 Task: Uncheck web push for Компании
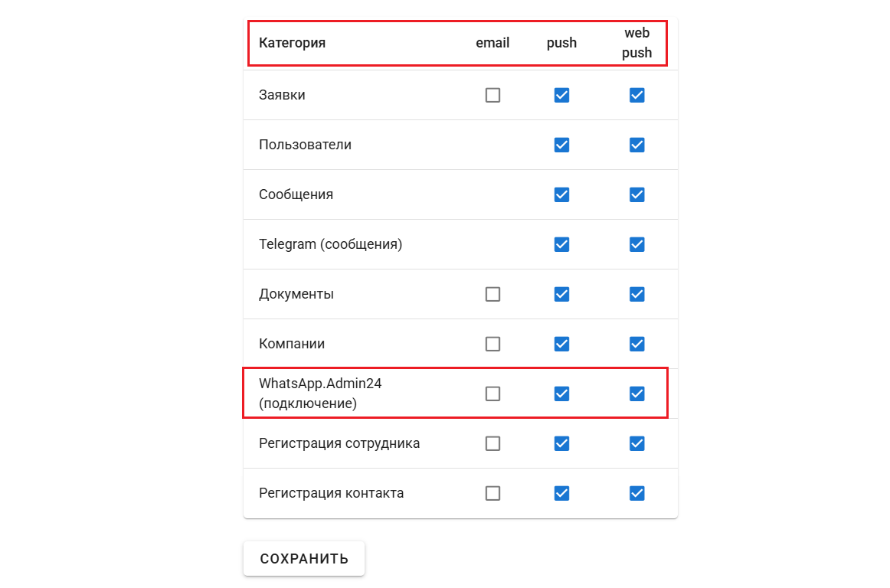[636, 344]
